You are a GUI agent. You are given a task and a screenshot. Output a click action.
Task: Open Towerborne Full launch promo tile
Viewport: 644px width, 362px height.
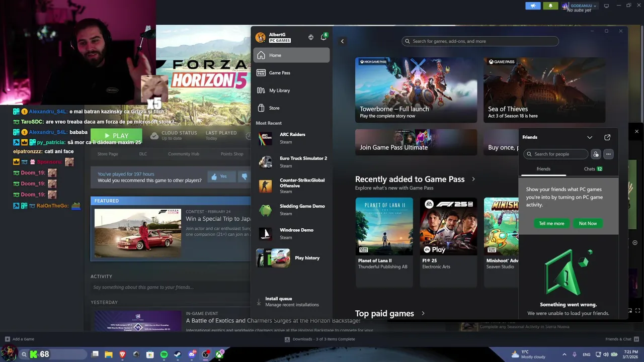point(416,90)
